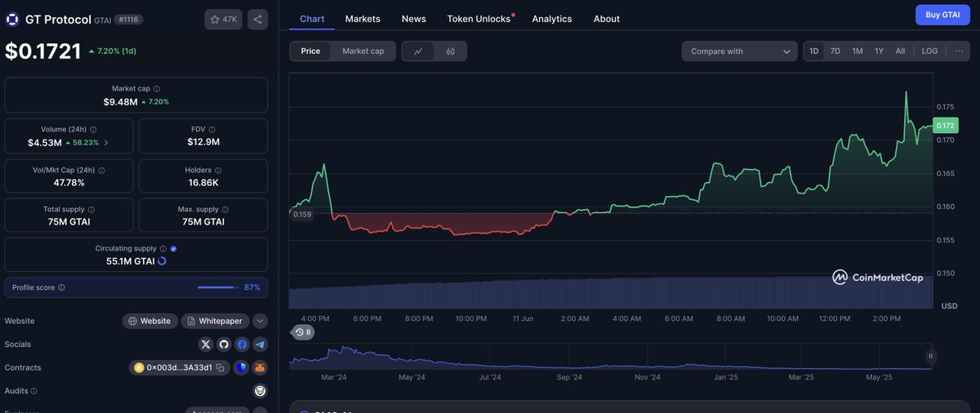Screen dimensions: 980x413
Task: Open the Chart tab
Action: point(312,19)
